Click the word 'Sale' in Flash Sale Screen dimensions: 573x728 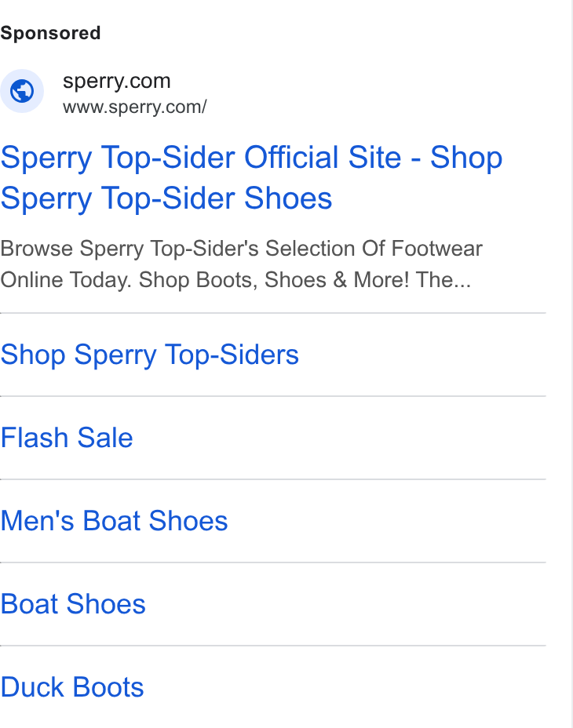(105, 438)
